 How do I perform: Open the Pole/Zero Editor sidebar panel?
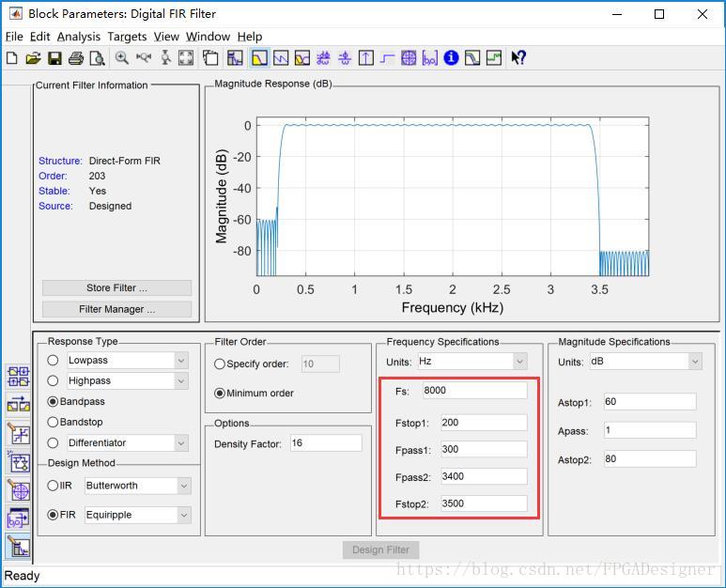(x=19, y=490)
